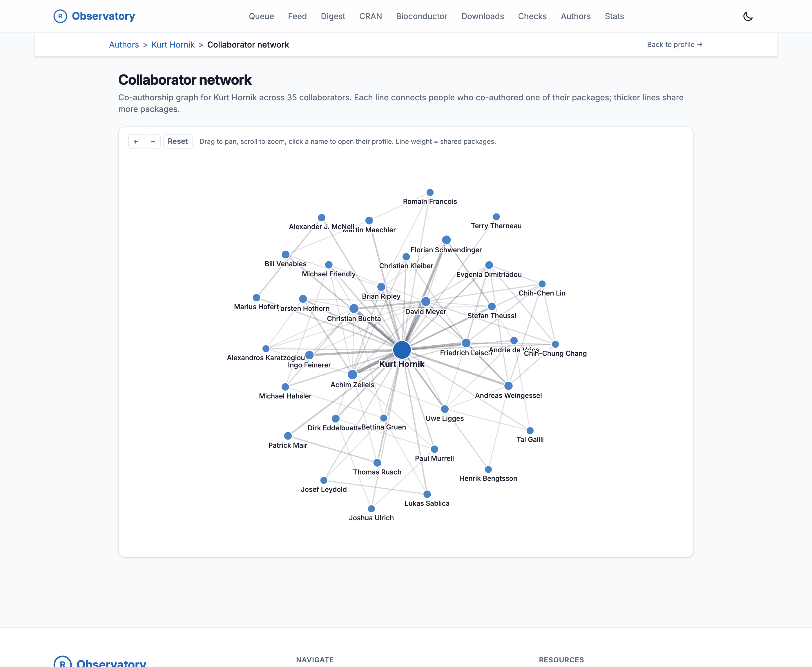The image size is (812, 667).
Task: Click the Christian Buchta node
Action: [x=354, y=309]
